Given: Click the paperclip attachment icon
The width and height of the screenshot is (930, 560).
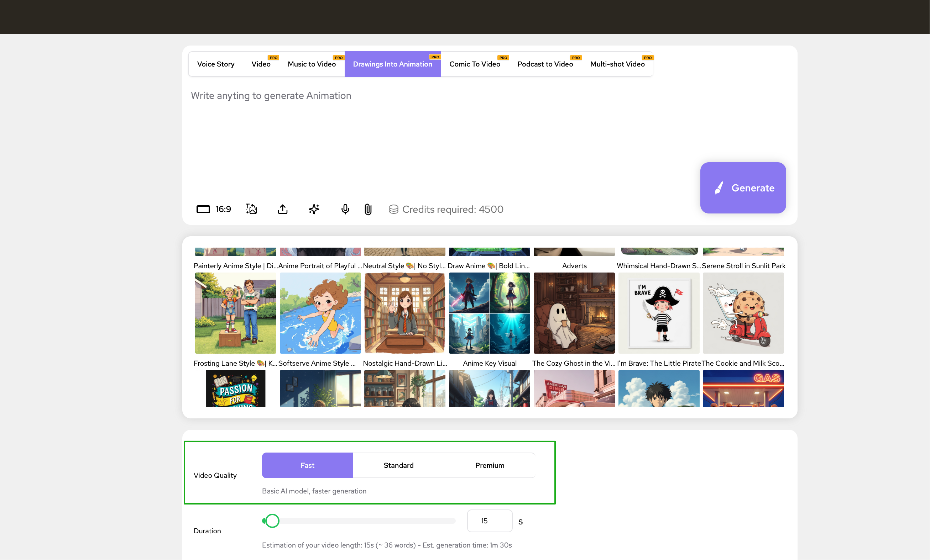Looking at the screenshot, I should (x=368, y=209).
